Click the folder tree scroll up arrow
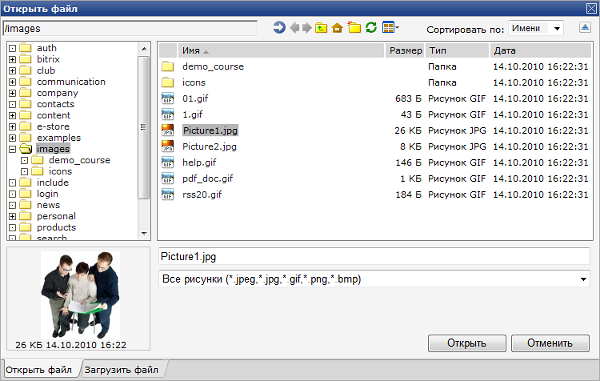 [x=144, y=49]
